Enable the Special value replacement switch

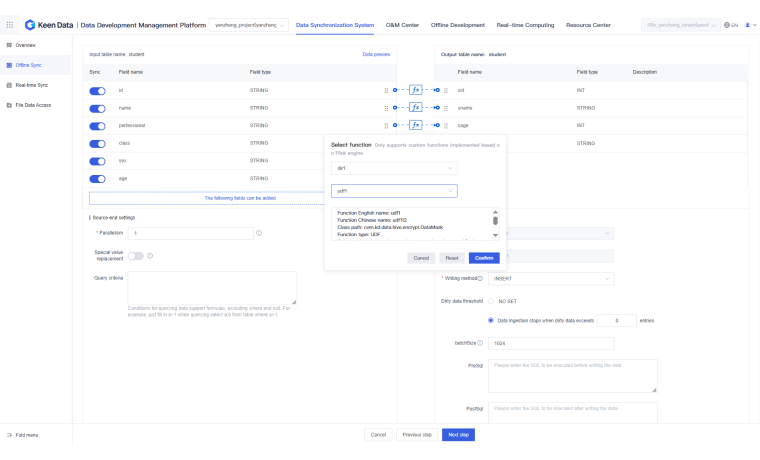[134, 256]
